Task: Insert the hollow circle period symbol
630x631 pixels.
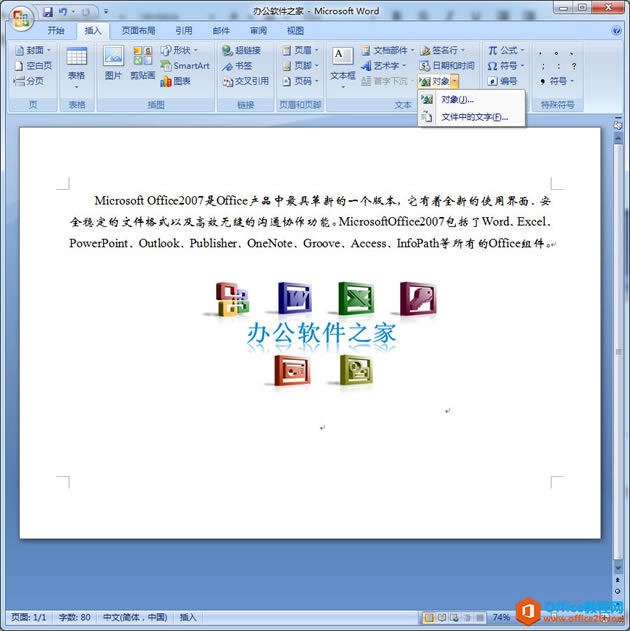Action: point(556,52)
